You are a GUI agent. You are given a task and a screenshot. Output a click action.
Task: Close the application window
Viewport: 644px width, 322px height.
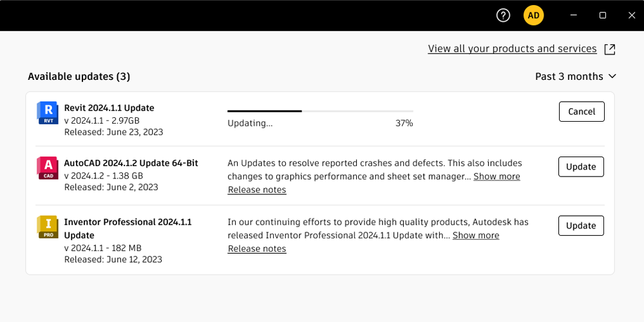click(x=632, y=15)
